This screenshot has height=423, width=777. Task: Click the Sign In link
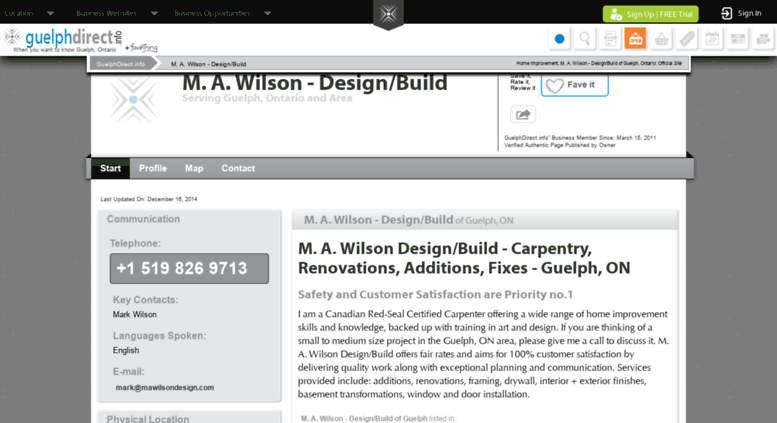(749, 13)
